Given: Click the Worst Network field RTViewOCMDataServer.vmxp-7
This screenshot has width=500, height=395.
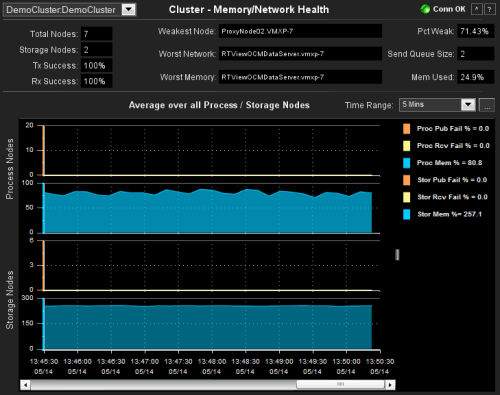Looking at the screenshot, I should [x=300, y=54].
